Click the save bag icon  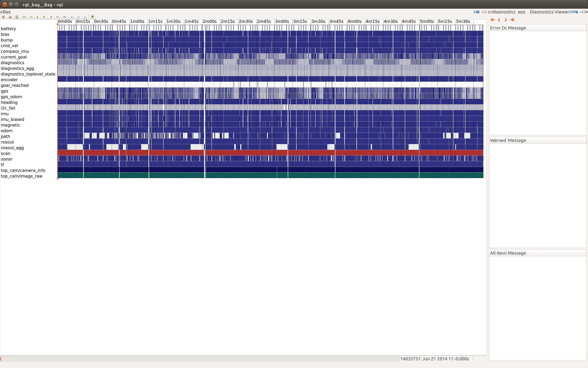point(17,17)
